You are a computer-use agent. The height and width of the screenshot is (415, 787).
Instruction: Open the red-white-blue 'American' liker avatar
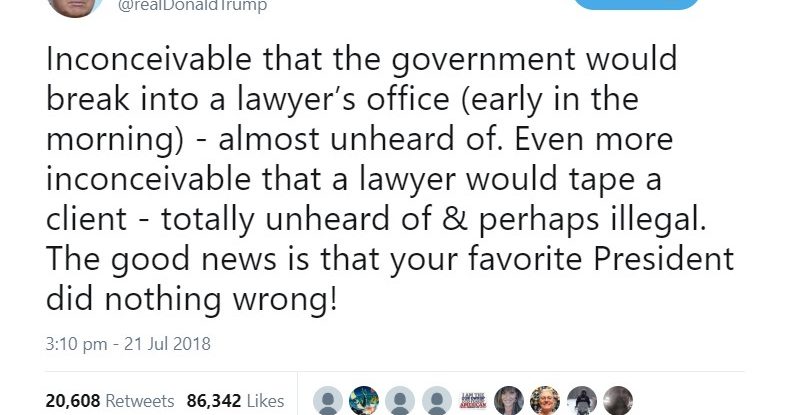(x=473, y=400)
